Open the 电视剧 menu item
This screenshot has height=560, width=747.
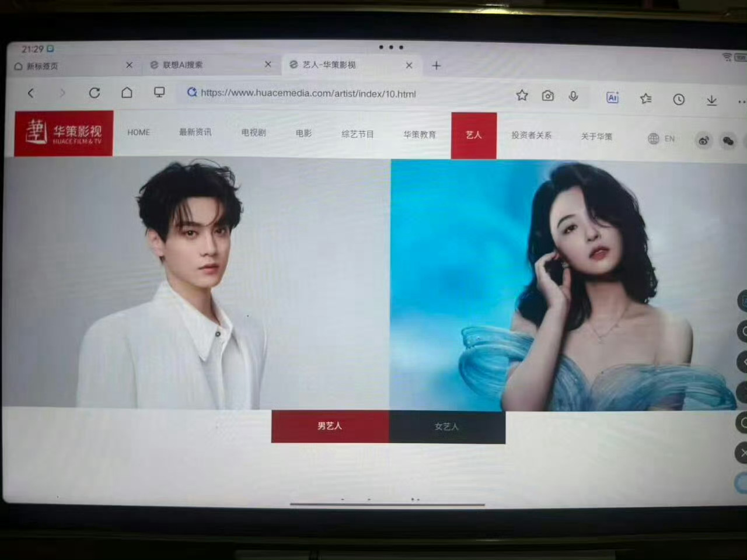(253, 133)
